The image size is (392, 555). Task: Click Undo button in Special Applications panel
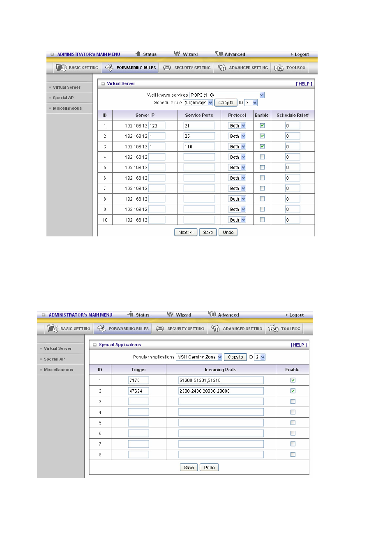[209, 467]
